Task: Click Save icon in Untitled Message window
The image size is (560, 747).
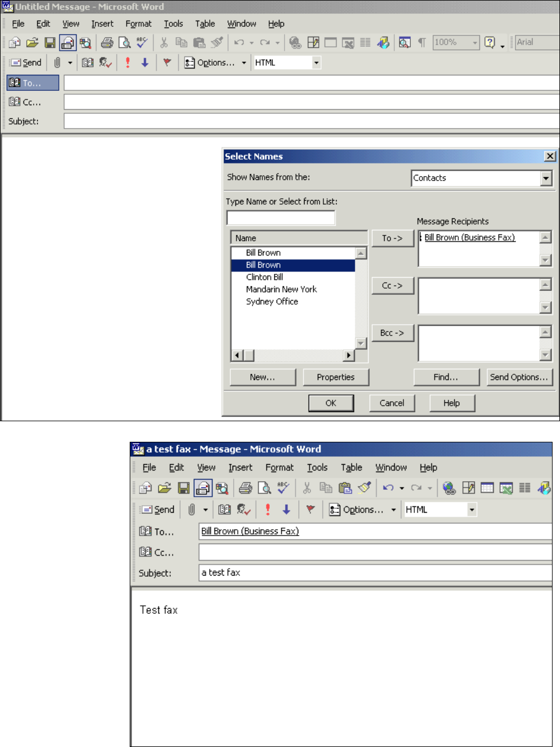Action: 50,42
